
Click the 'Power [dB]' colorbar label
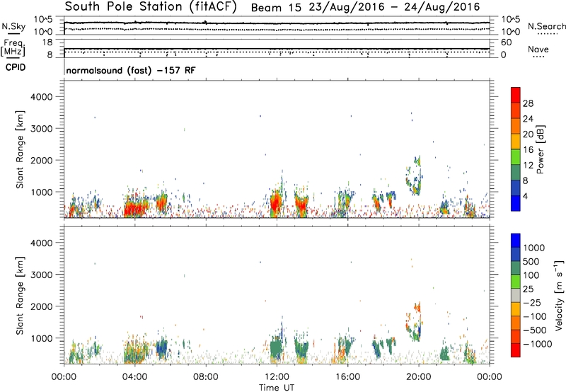[x=540, y=149]
